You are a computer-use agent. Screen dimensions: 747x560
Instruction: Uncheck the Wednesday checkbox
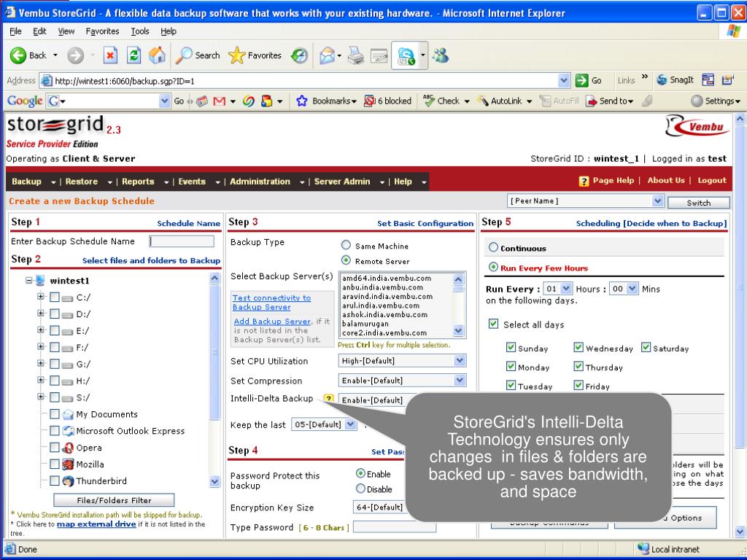[578, 347]
